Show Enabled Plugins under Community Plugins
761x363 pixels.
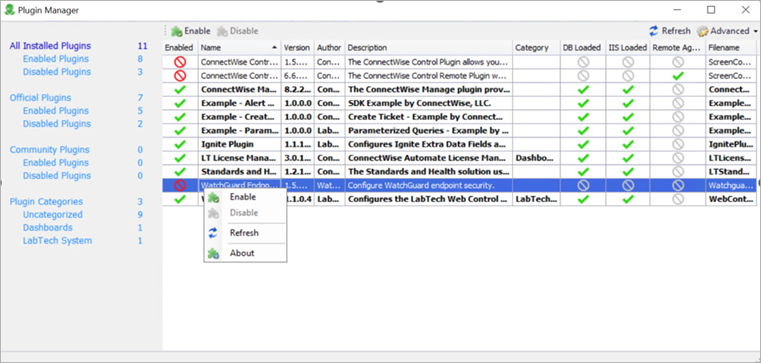[56, 163]
